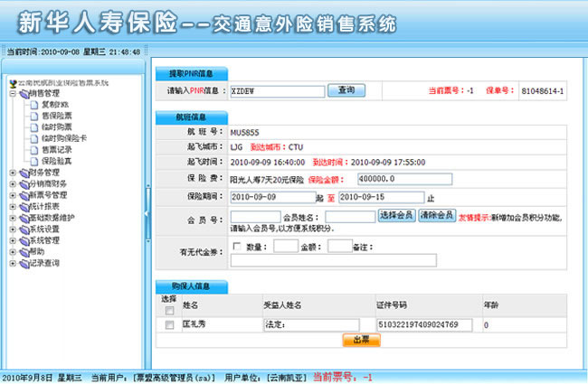
Task: Click the 数量 input box
Action: pos(286,246)
